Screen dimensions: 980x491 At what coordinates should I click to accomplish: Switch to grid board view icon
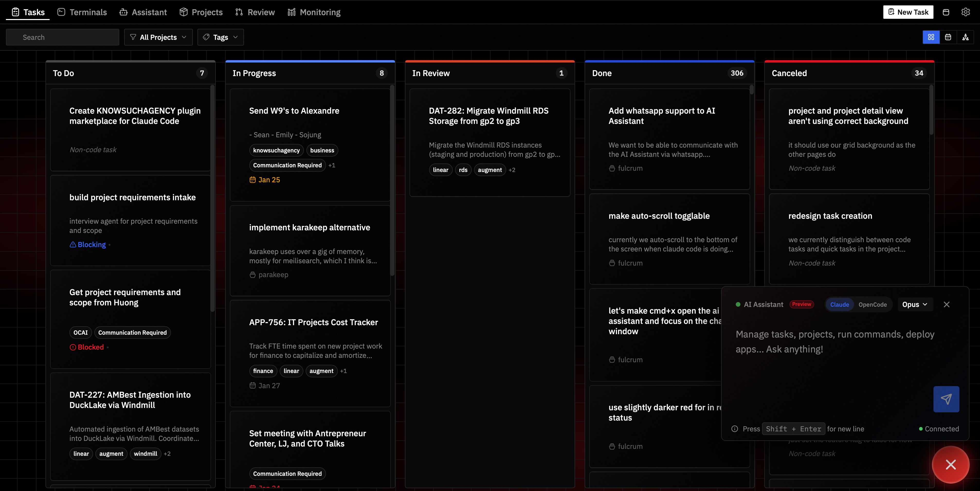click(931, 37)
